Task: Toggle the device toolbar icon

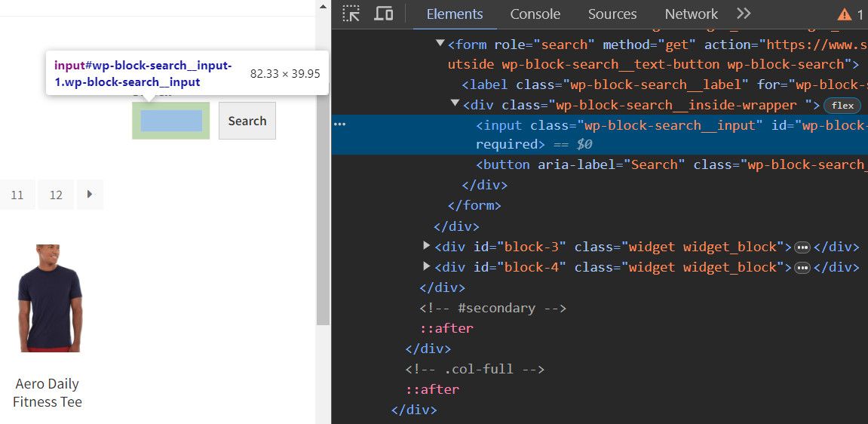Action: [x=383, y=14]
